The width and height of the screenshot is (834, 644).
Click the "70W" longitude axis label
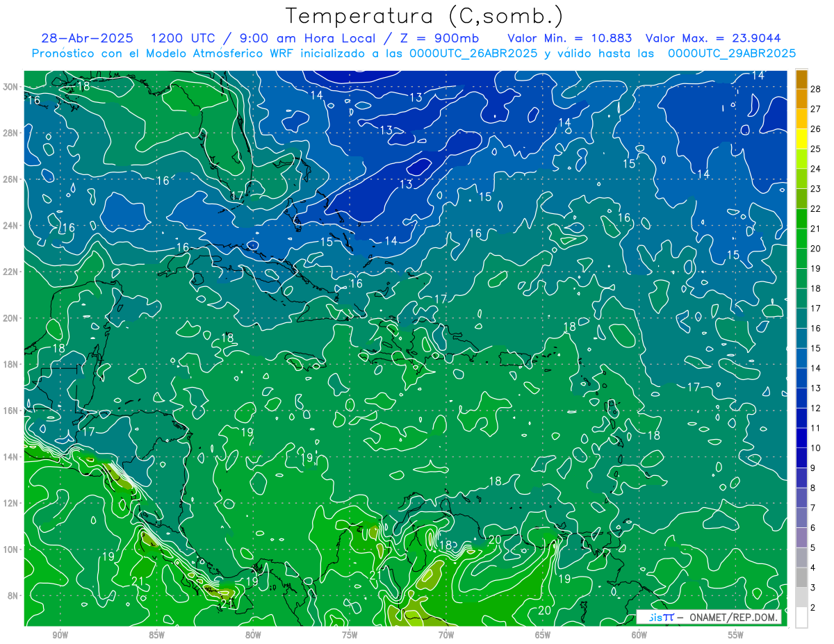tap(446, 636)
